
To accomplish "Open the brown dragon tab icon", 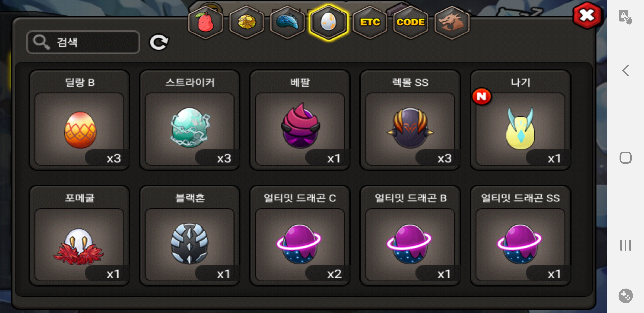I will [451, 22].
